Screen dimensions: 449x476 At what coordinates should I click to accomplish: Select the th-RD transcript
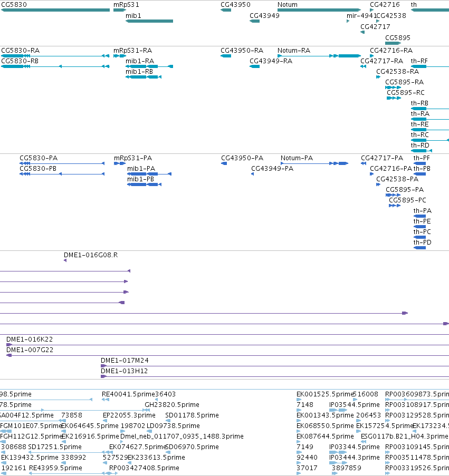(422, 151)
